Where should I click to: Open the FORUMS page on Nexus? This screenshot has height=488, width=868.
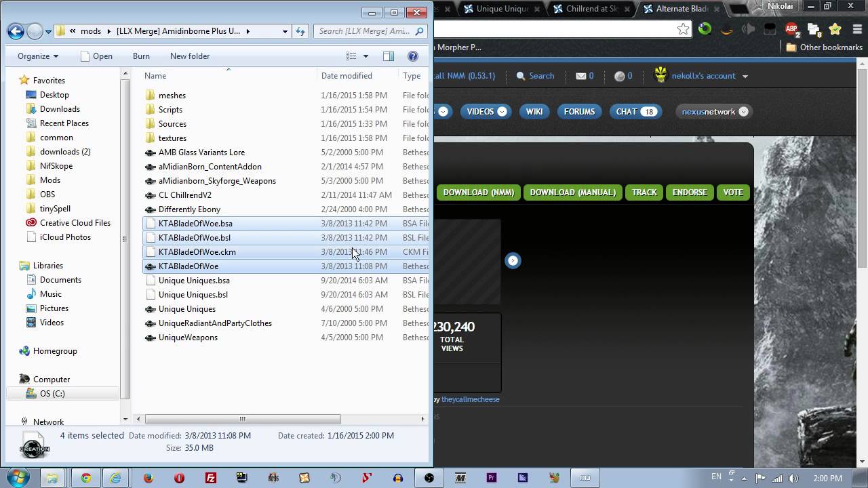click(x=579, y=112)
